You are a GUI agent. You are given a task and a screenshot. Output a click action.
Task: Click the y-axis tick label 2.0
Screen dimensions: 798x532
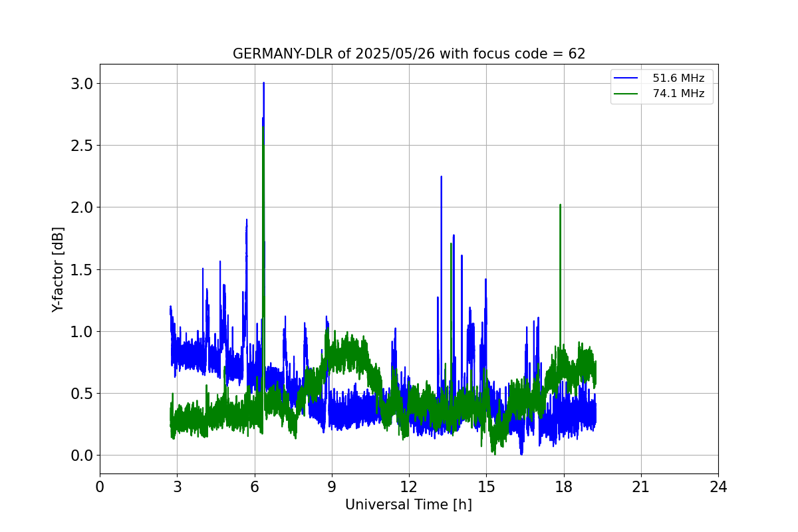point(82,207)
